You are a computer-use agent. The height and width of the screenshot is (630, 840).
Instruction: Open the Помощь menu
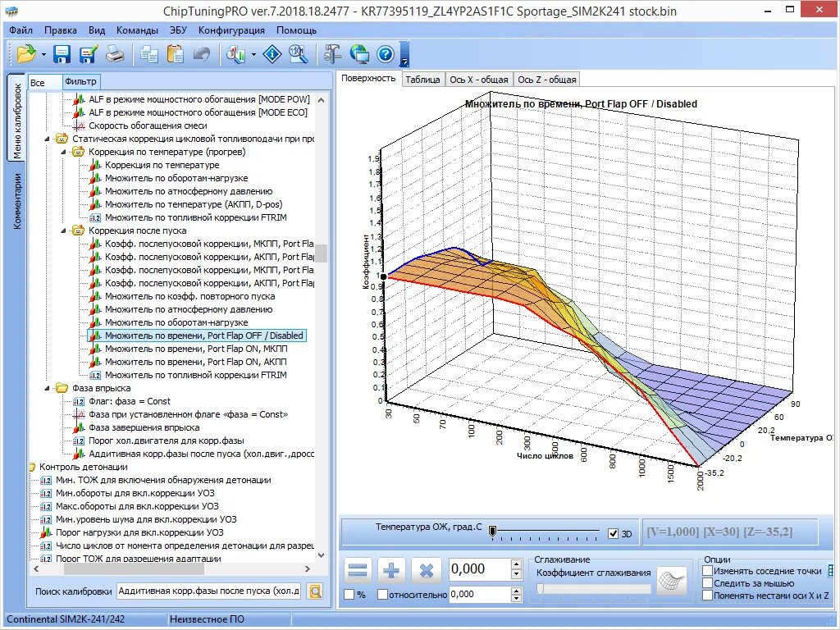[x=296, y=30]
